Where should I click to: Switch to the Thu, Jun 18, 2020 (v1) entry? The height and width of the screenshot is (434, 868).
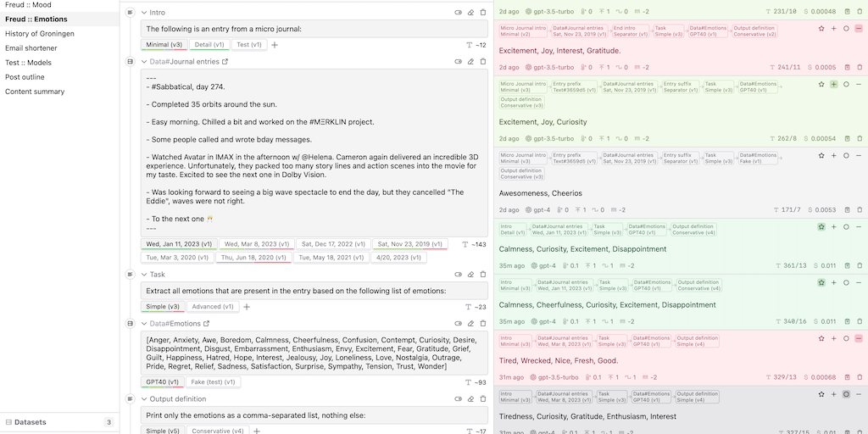(253, 258)
